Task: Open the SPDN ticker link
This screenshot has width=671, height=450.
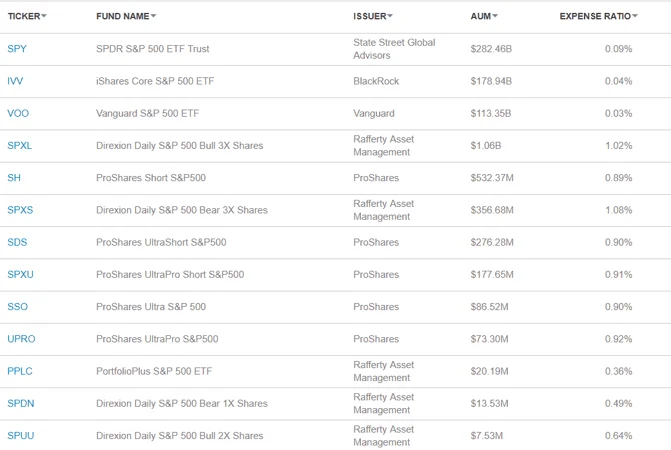Action: tap(20, 404)
